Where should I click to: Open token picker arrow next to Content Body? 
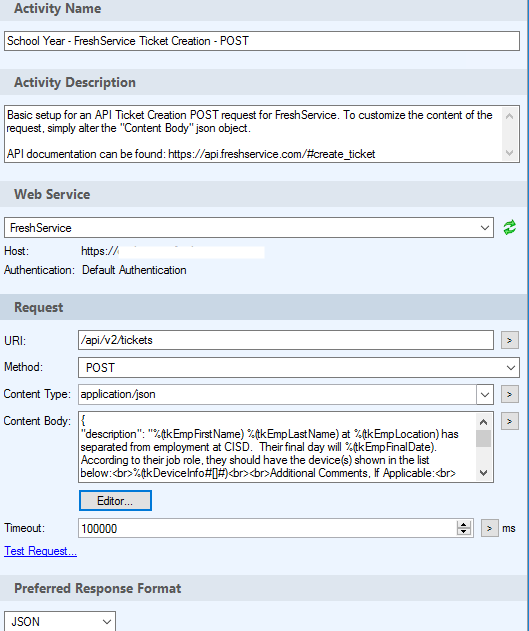pyautogui.click(x=509, y=421)
